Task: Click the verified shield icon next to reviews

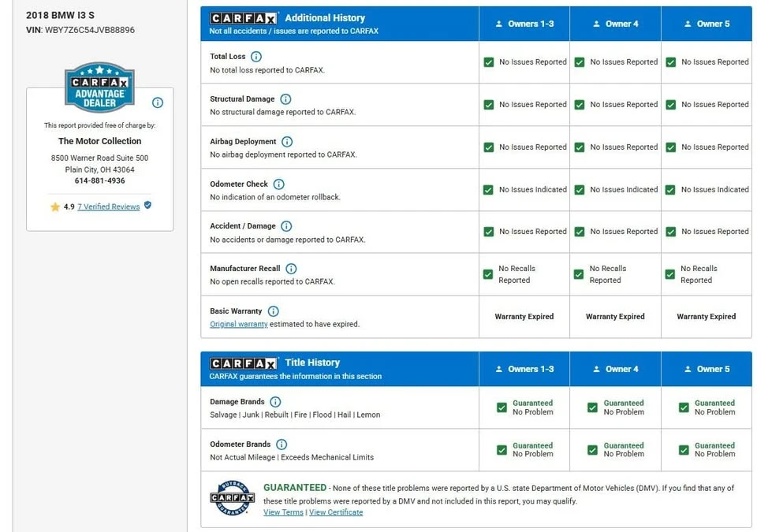Action: coord(147,205)
